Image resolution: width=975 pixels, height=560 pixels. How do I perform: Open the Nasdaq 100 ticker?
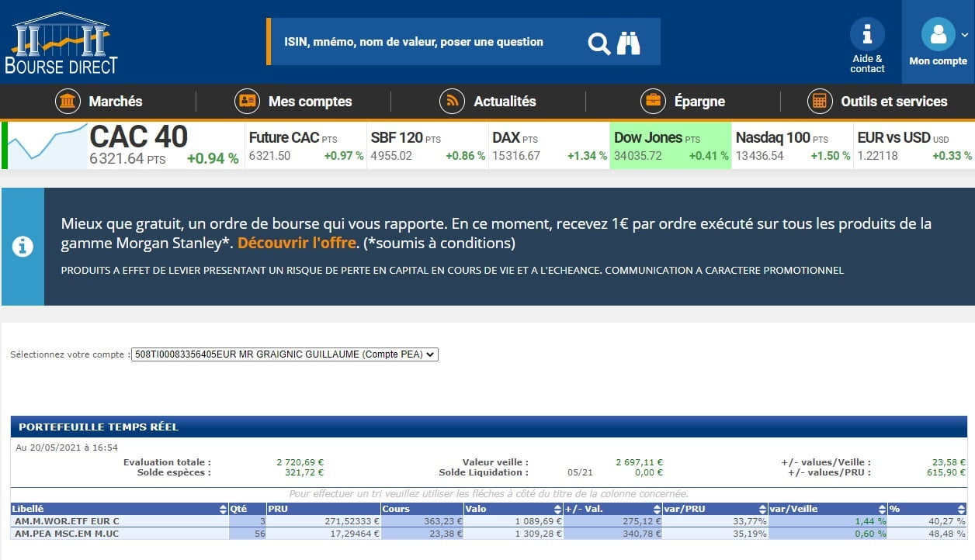tap(793, 145)
